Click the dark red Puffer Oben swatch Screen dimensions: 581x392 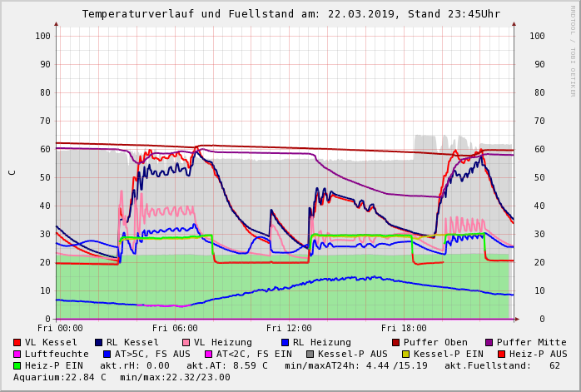[x=396, y=342]
